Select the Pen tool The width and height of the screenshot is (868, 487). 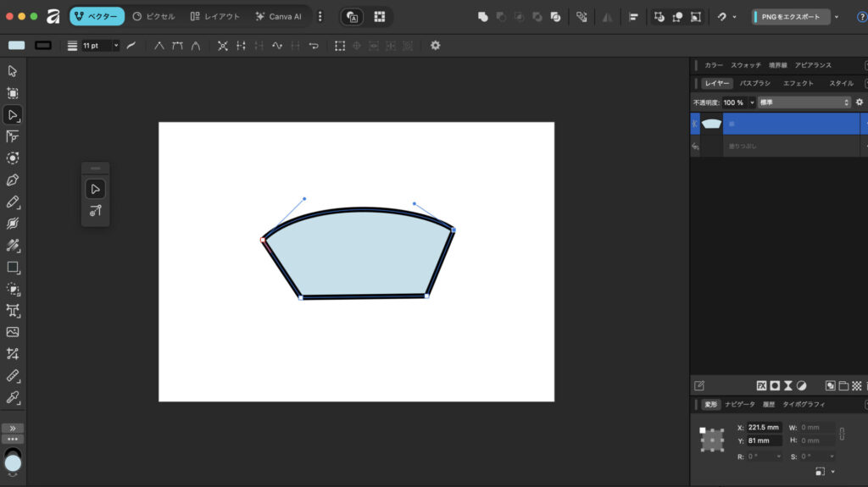click(13, 180)
